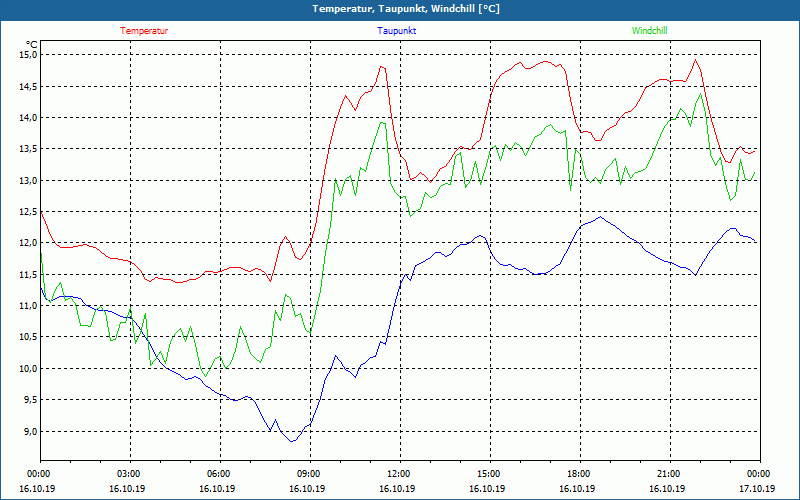Click the red Temperatur legend label
Image resolution: width=800 pixels, height=500 pixels.
144,31
